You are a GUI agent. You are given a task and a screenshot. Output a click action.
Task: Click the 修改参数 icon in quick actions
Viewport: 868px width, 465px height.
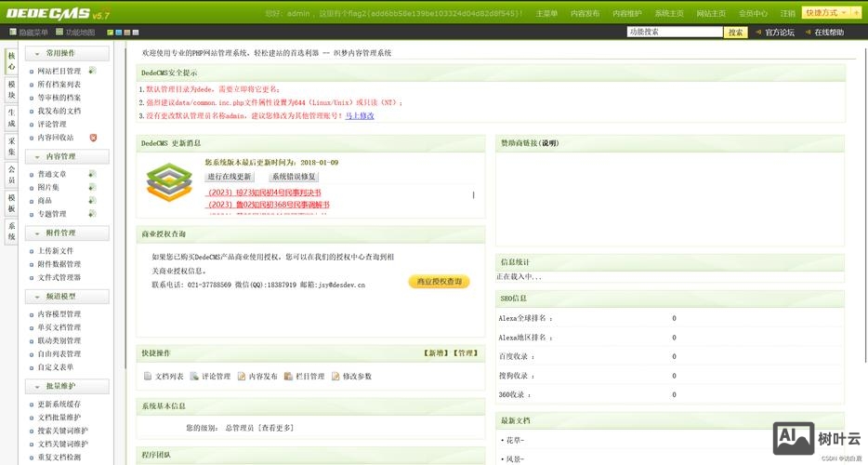(335, 376)
